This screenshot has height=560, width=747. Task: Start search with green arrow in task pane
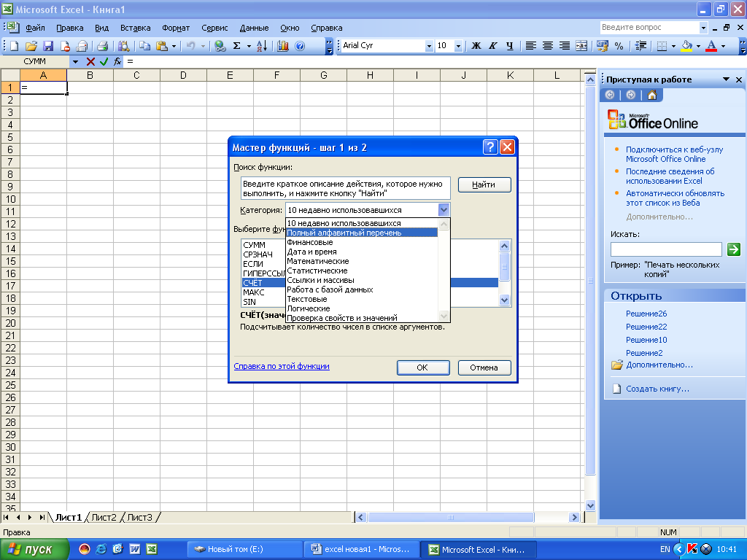[x=734, y=249]
